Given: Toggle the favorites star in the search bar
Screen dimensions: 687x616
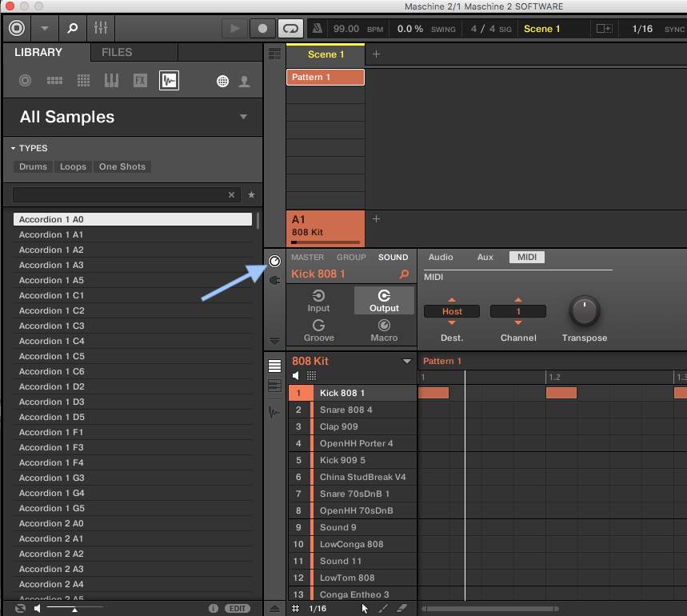Looking at the screenshot, I should pyautogui.click(x=251, y=194).
